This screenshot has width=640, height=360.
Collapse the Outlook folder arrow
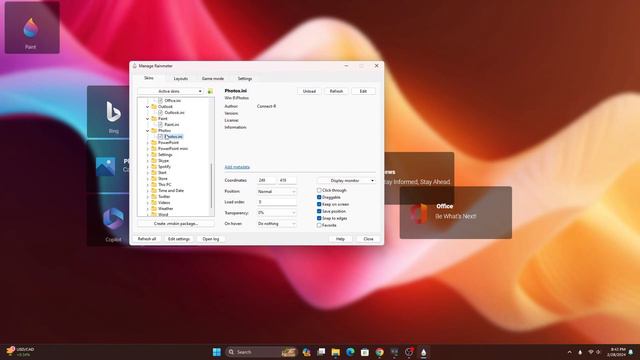click(x=147, y=107)
